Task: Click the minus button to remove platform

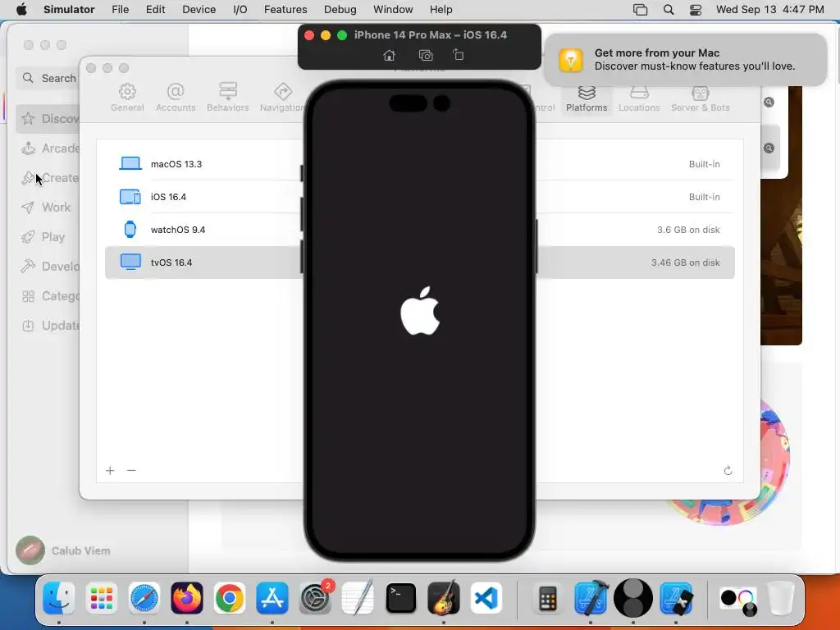Action: [x=131, y=470]
